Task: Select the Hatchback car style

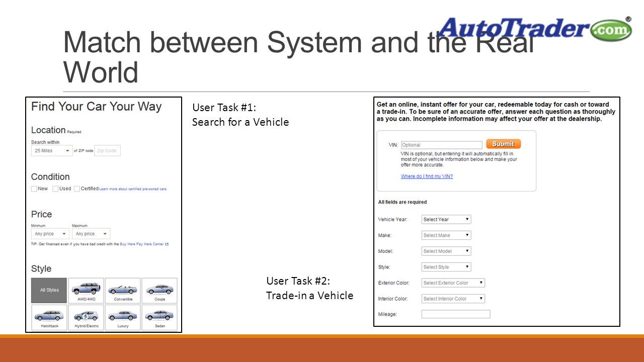Action: (x=49, y=317)
